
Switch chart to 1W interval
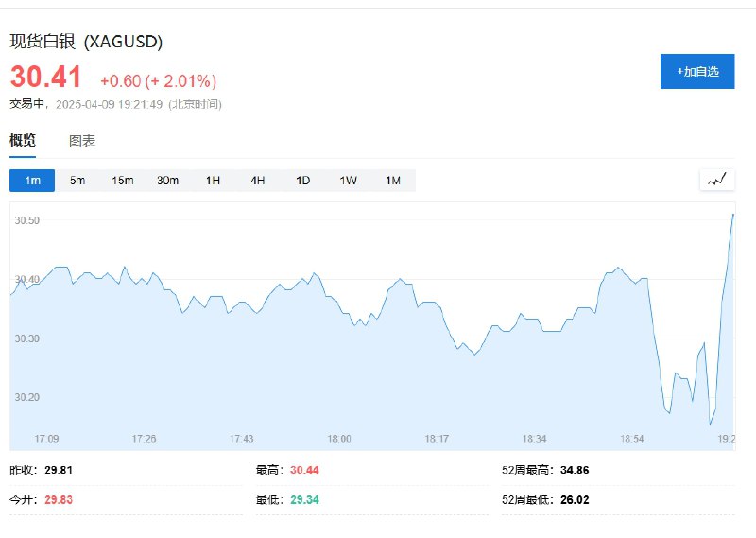(x=348, y=181)
